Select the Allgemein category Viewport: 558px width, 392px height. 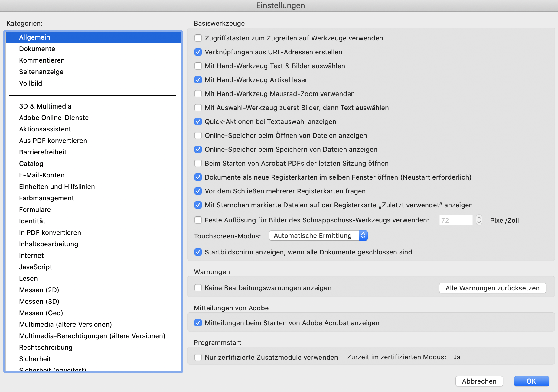(93, 37)
